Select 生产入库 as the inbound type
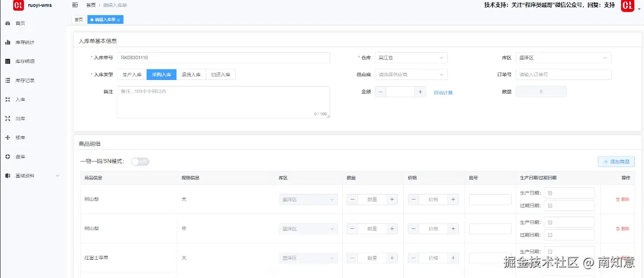 pyautogui.click(x=132, y=75)
